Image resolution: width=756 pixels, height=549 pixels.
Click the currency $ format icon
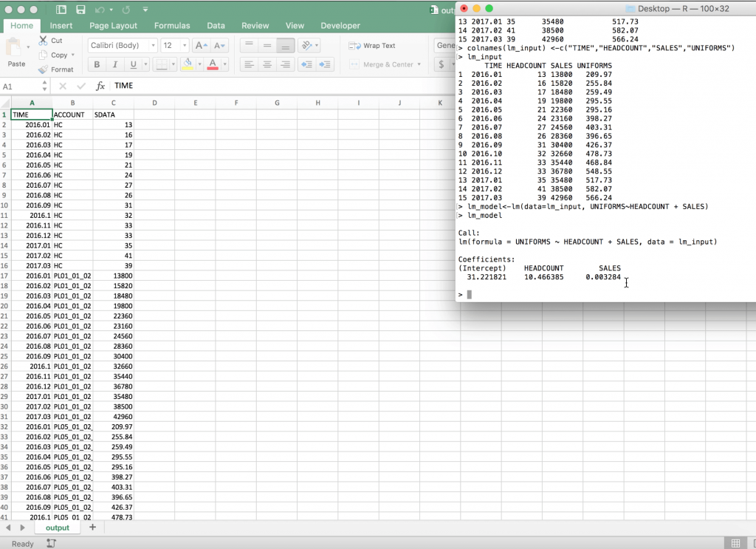441,64
